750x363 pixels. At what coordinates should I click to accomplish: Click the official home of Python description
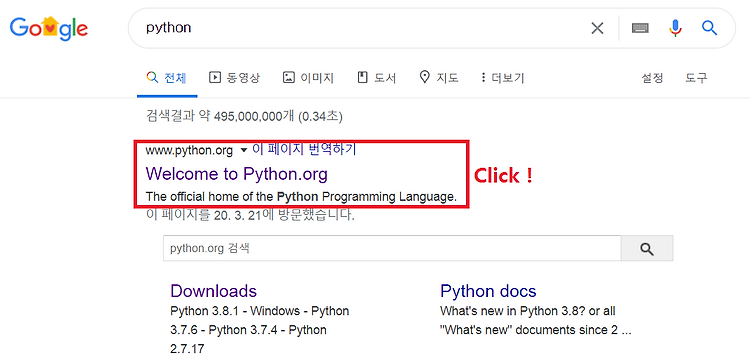(x=301, y=197)
